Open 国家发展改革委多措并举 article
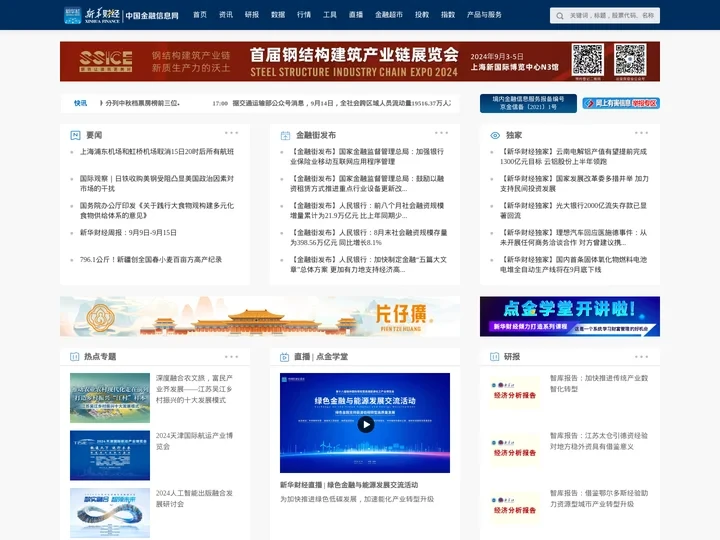Image resolution: width=720 pixels, height=540 pixels. [574, 184]
